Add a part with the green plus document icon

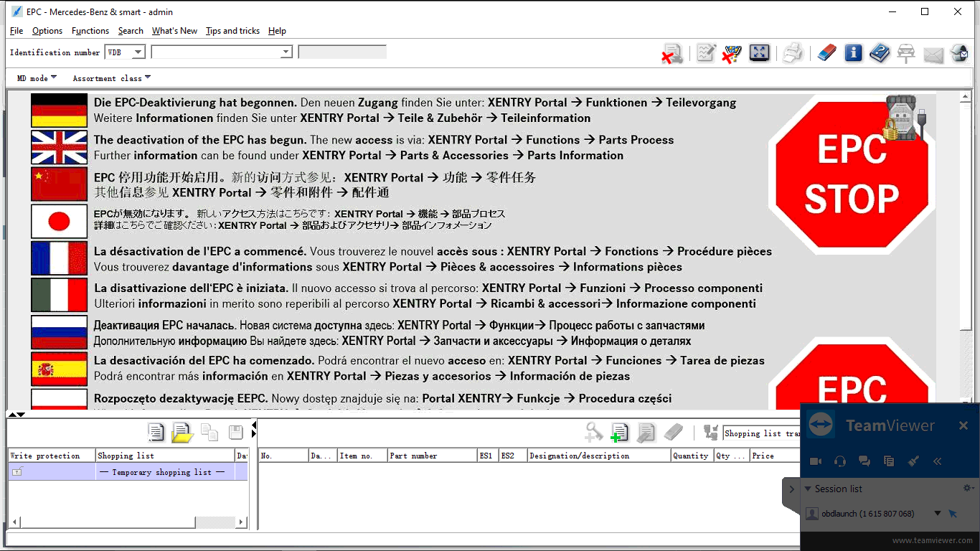click(x=619, y=432)
